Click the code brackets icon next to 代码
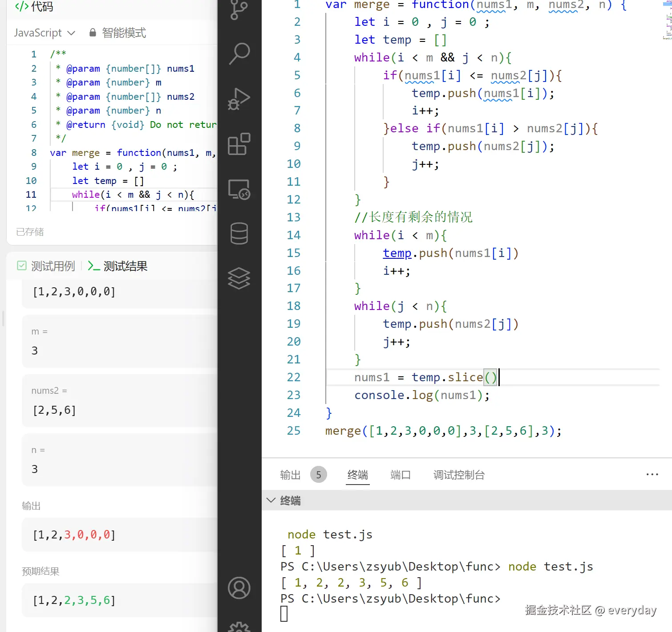The width and height of the screenshot is (672, 632). [x=21, y=6]
